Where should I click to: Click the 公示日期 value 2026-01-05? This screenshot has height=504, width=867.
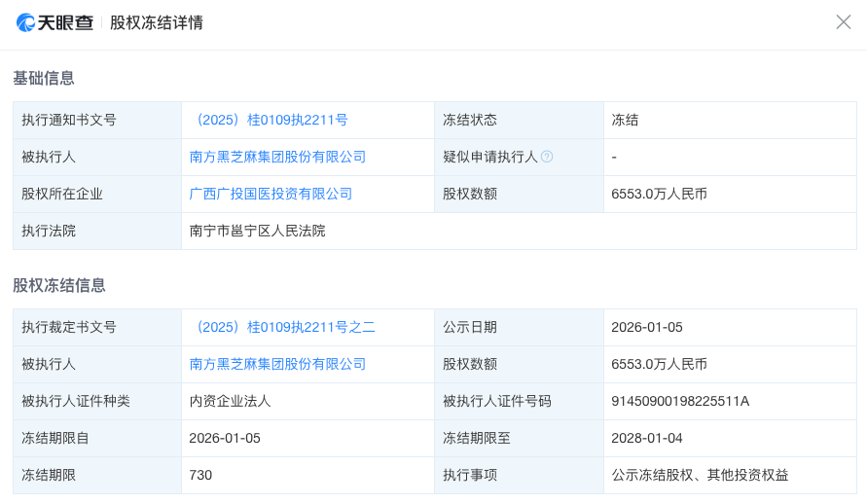[647, 327]
